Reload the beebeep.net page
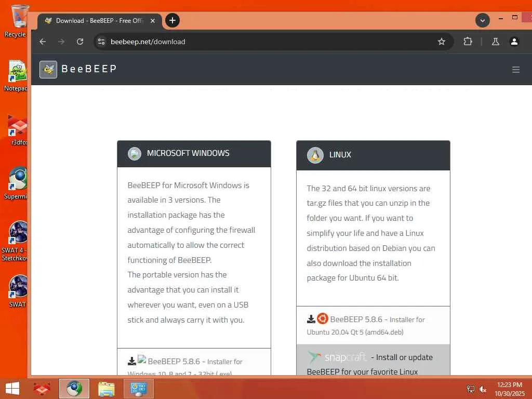The image size is (532, 399). tap(80, 42)
